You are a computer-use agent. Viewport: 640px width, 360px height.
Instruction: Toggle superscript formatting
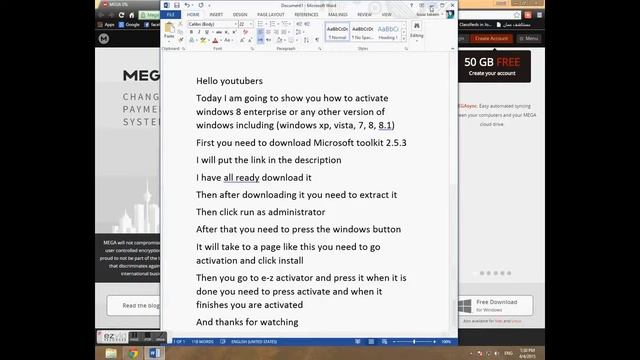pos(234,32)
